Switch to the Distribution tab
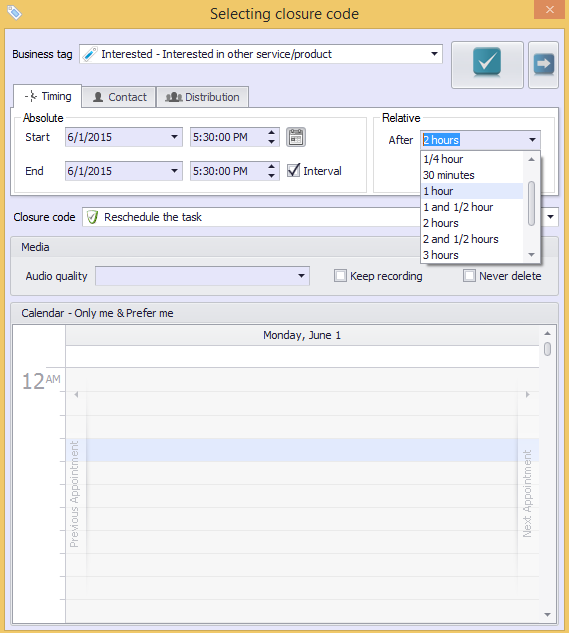The image size is (569, 633). click(202, 97)
